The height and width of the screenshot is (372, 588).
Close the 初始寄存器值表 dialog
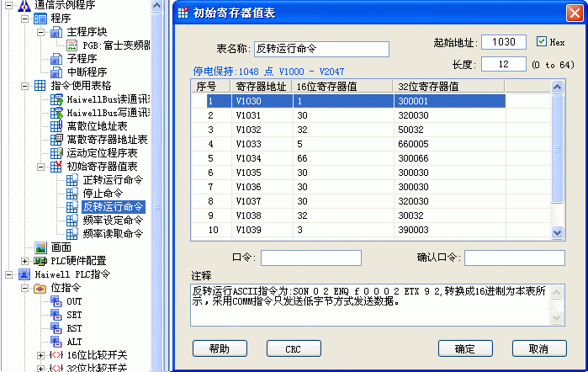coord(575,13)
